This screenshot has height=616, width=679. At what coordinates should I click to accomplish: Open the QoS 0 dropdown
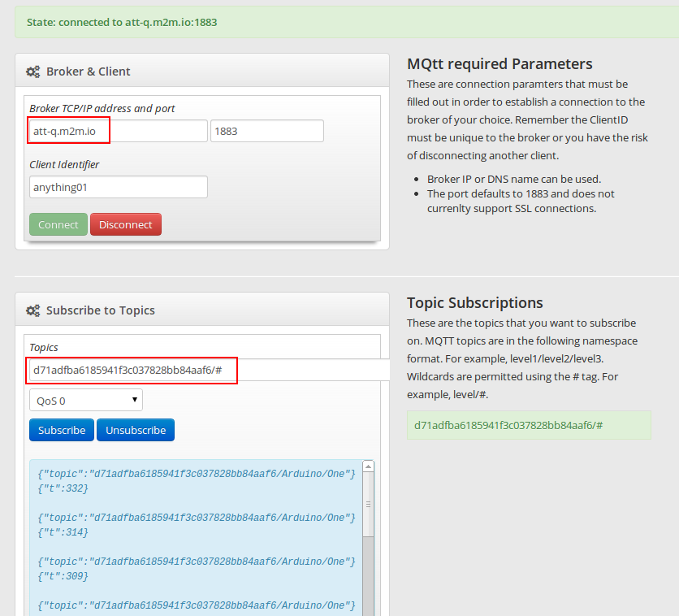click(x=85, y=400)
